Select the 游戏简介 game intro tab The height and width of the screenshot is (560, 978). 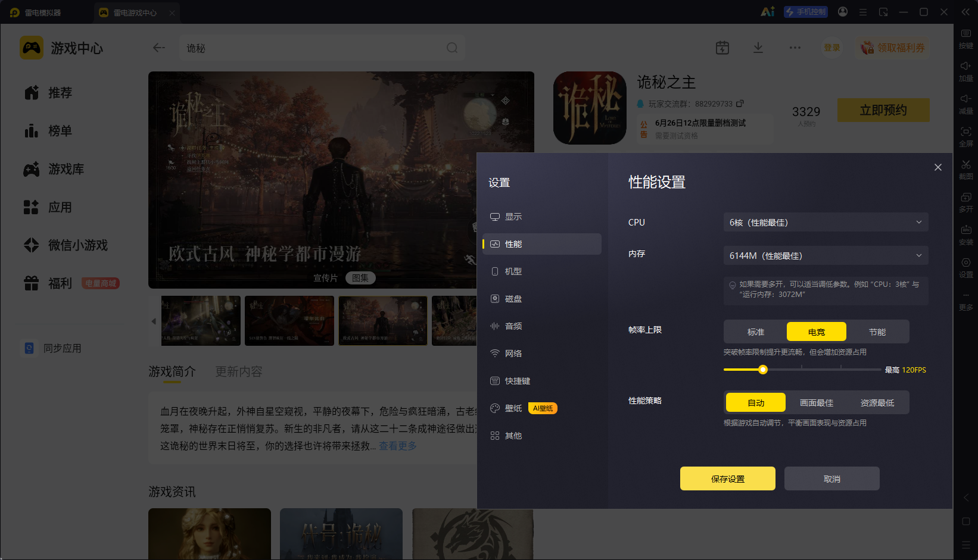click(172, 372)
